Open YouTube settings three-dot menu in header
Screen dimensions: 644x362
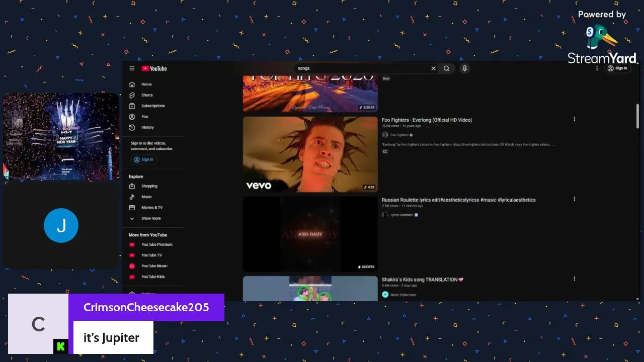(597, 68)
